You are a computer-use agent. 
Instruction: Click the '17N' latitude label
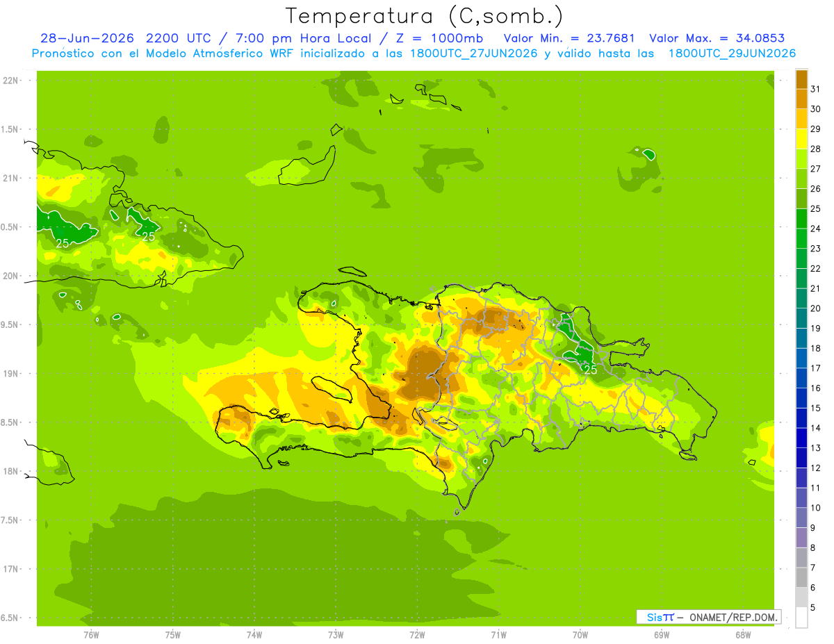pyautogui.click(x=10, y=569)
